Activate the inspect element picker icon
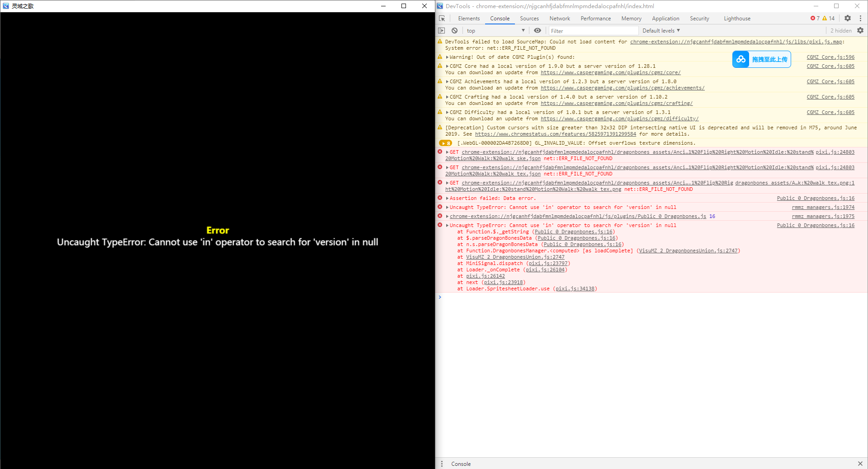This screenshot has height=469, width=868. click(x=442, y=19)
